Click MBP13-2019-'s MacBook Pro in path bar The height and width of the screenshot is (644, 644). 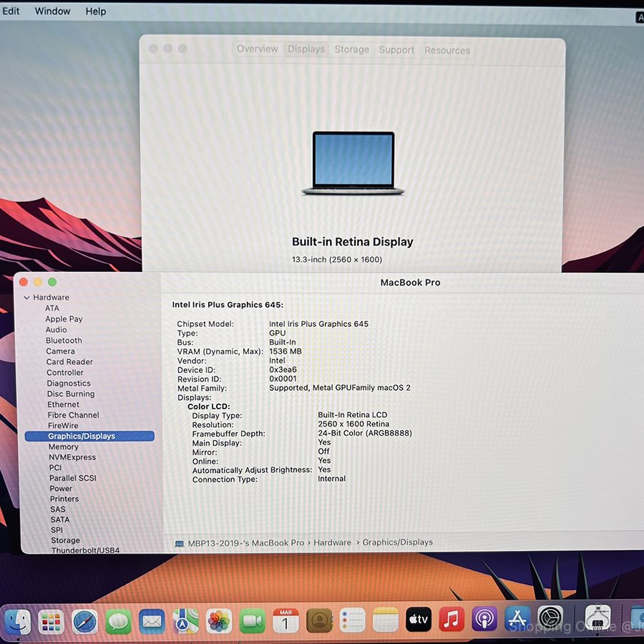pos(246,543)
